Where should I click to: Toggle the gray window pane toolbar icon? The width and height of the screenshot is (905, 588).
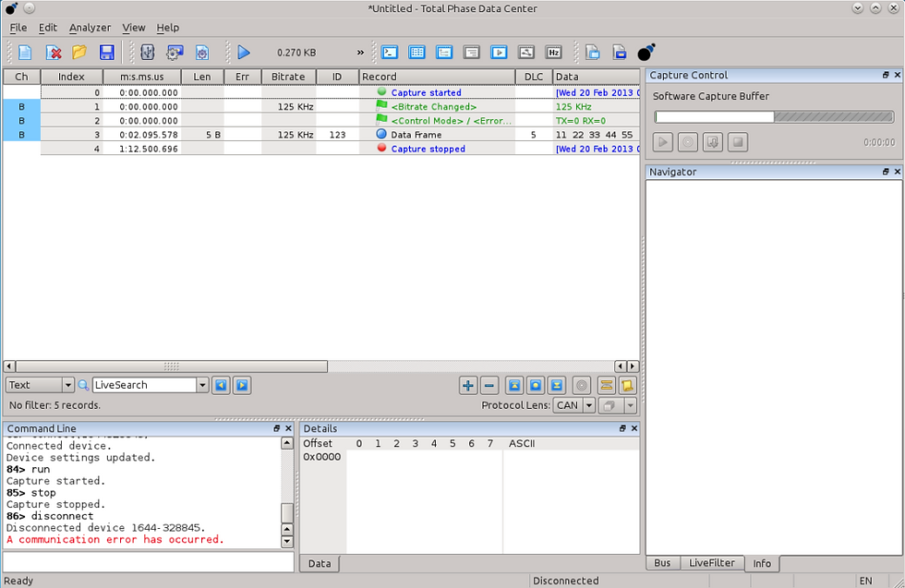pos(472,53)
